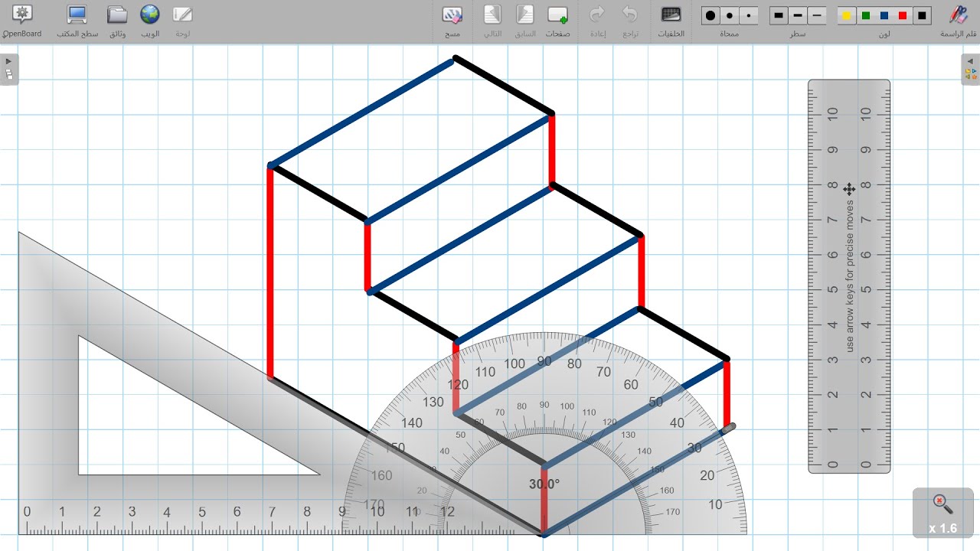The image size is (980, 551).
Task: Pick the black pen color
Action: (922, 15)
